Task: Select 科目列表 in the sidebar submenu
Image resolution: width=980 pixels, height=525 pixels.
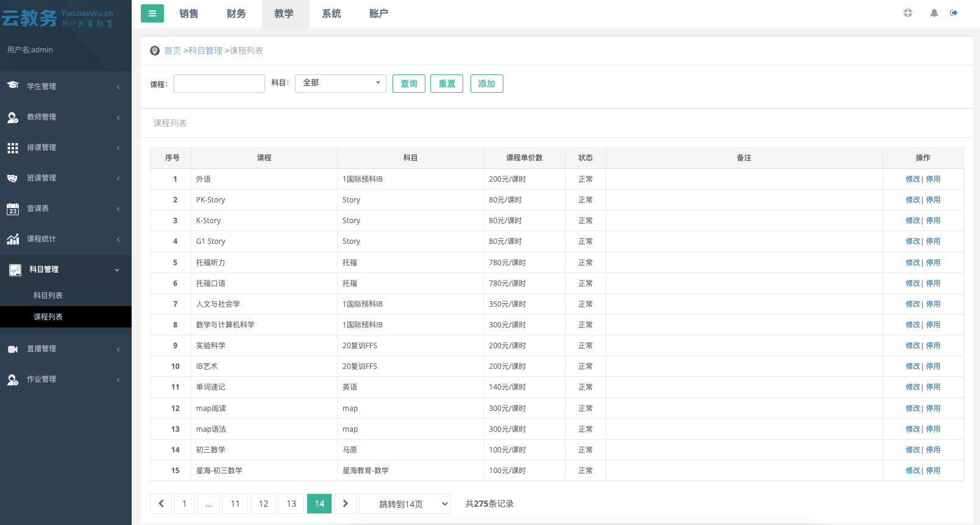Action: 48,296
